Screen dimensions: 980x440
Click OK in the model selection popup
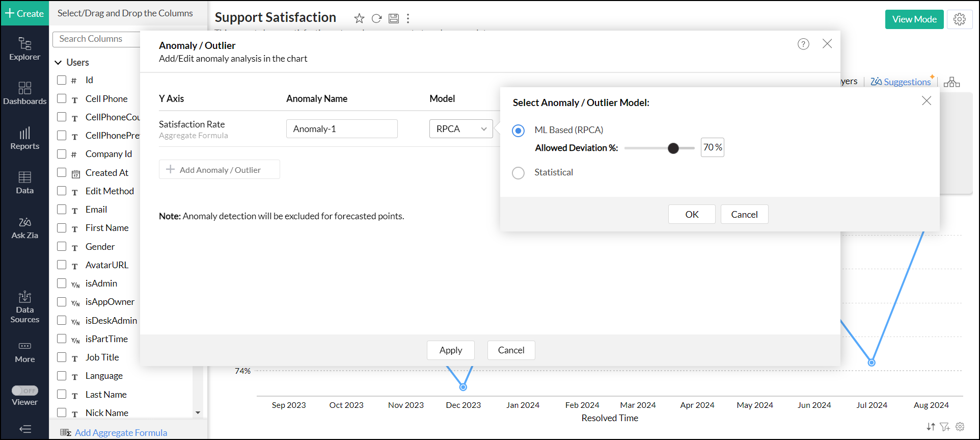point(691,214)
